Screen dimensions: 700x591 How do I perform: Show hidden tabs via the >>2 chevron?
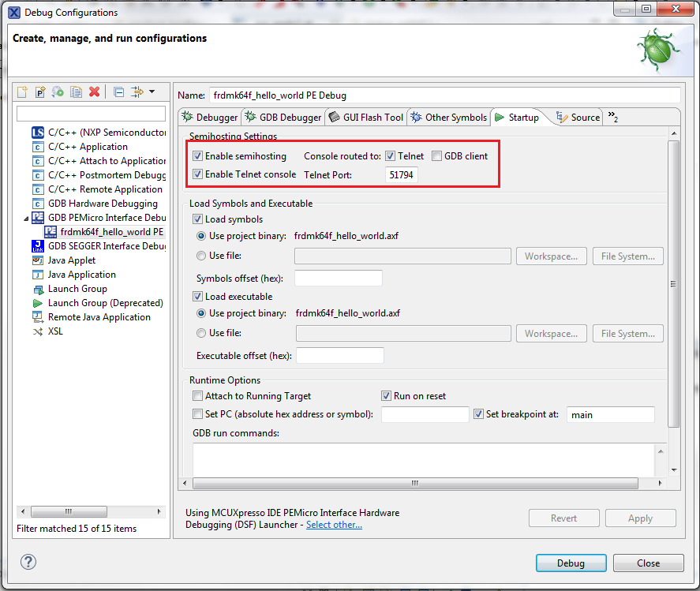tap(613, 117)
